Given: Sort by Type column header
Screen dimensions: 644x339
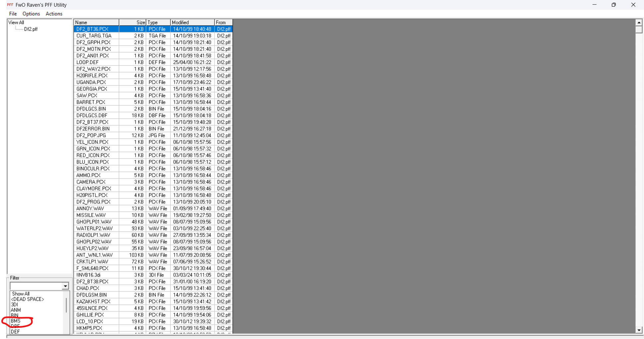Looking at the screenshot, I should tap(158, 22).
